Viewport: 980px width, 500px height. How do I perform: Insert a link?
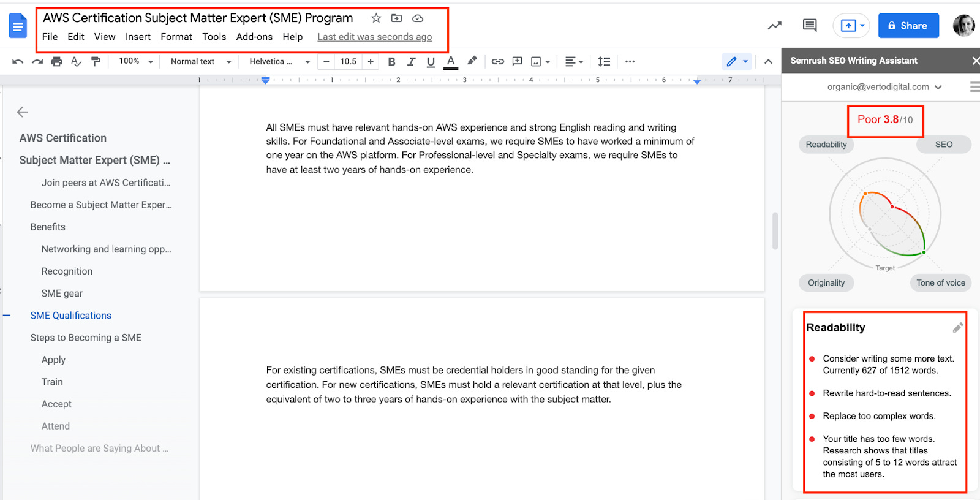coord(498,61)
